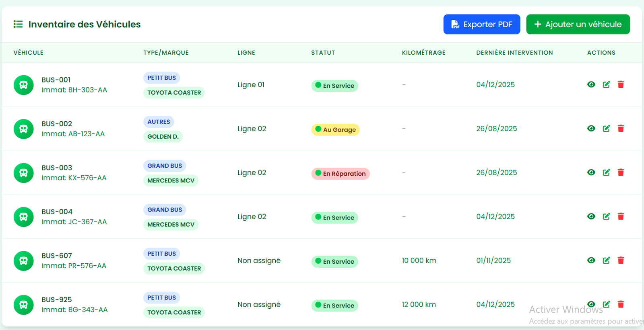This screenshot has height=330, width=644.
Task: Click the En Réparation status badge
Action: tap(340, 174)
